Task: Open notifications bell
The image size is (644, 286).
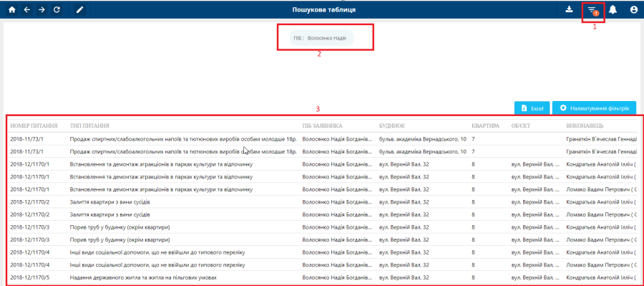Action: pos(613,10)
